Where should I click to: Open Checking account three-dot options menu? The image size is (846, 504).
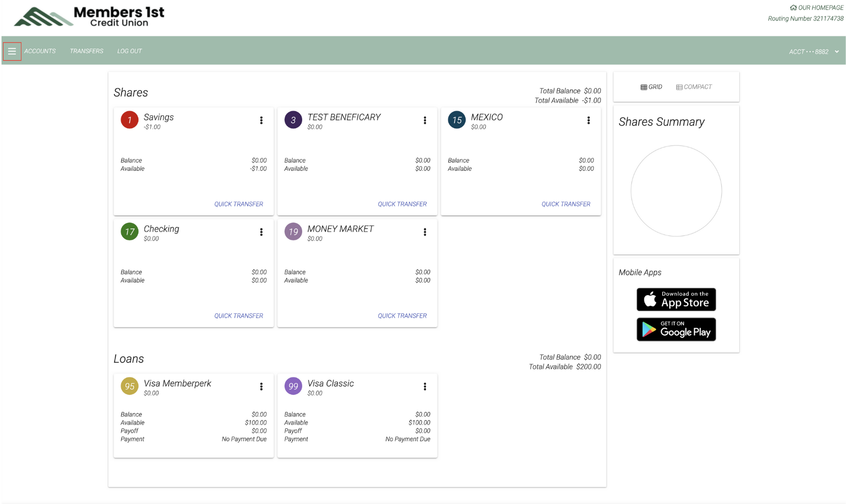click(x=261, y=232)
